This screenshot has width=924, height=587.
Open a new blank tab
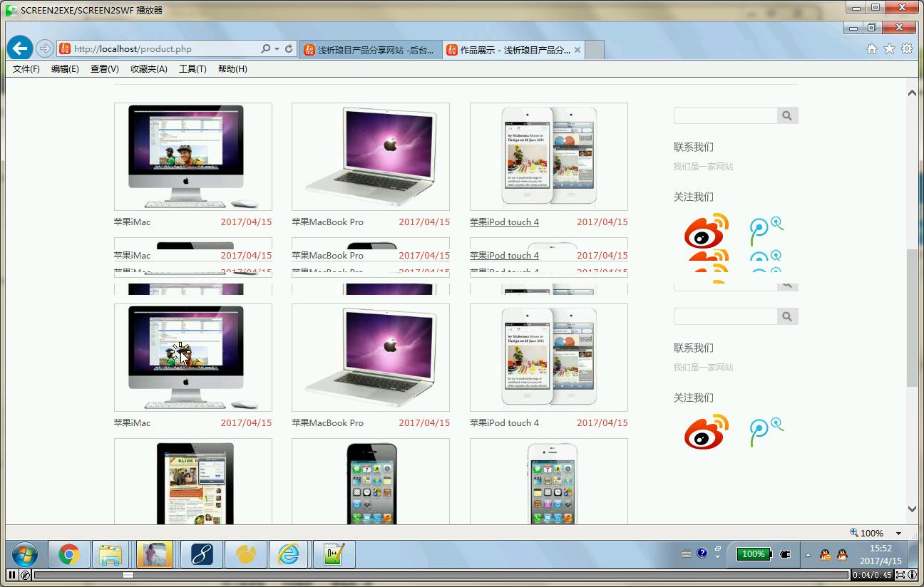tap(595, 50)
